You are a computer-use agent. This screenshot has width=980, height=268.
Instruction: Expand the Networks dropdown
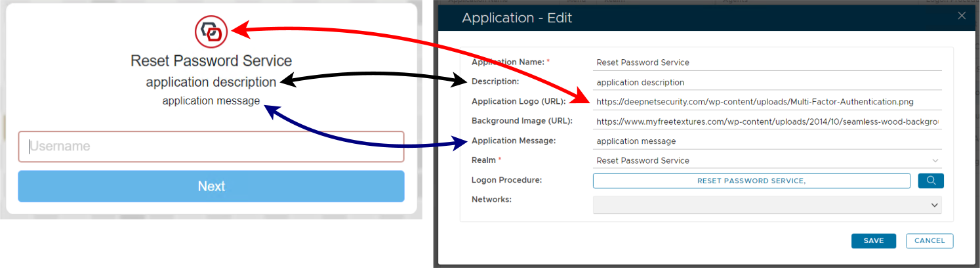click(767, 205)
